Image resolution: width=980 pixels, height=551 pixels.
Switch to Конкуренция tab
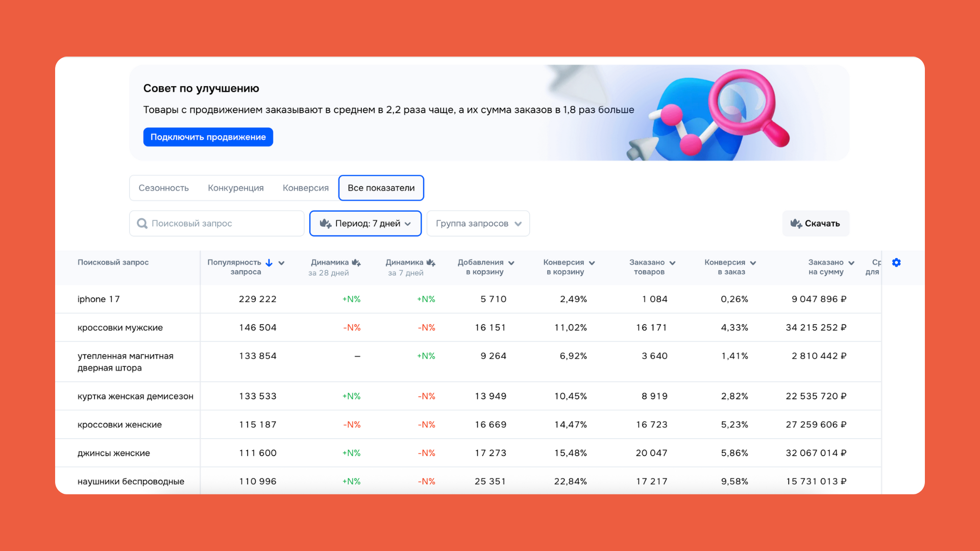click(235, 188)
